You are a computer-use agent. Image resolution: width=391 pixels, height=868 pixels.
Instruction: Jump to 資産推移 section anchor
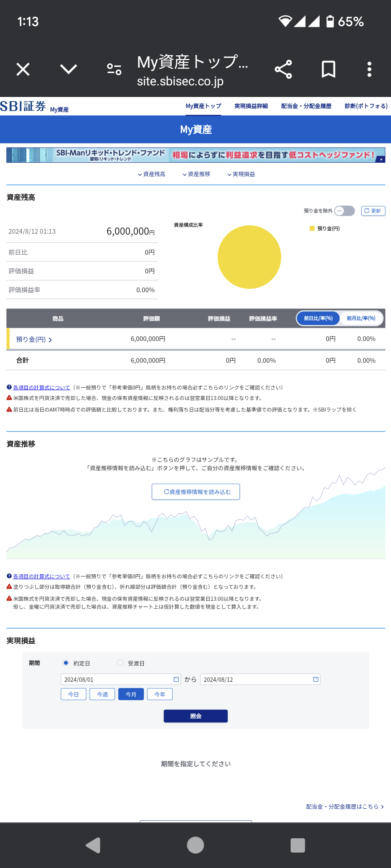coord(196,174)
